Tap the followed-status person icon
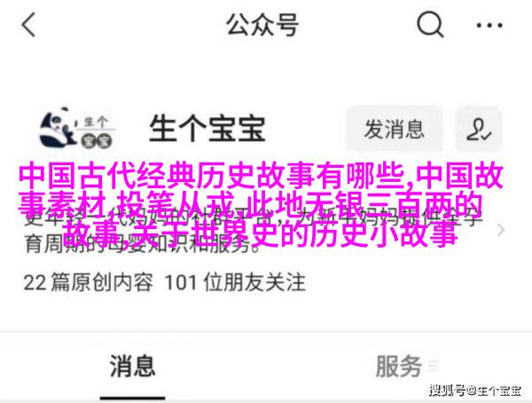532x403 pixels. click(x=479, y=129)
